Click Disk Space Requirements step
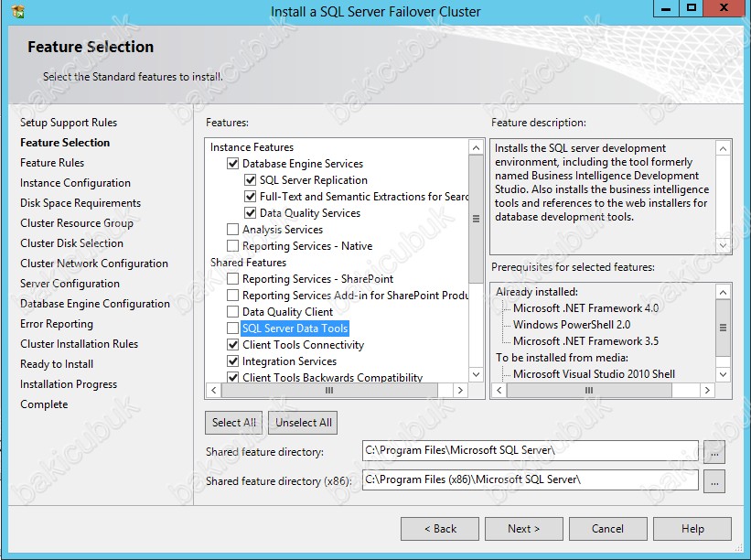The width and height of the screenshot is (751, 560). coord(80,203)
